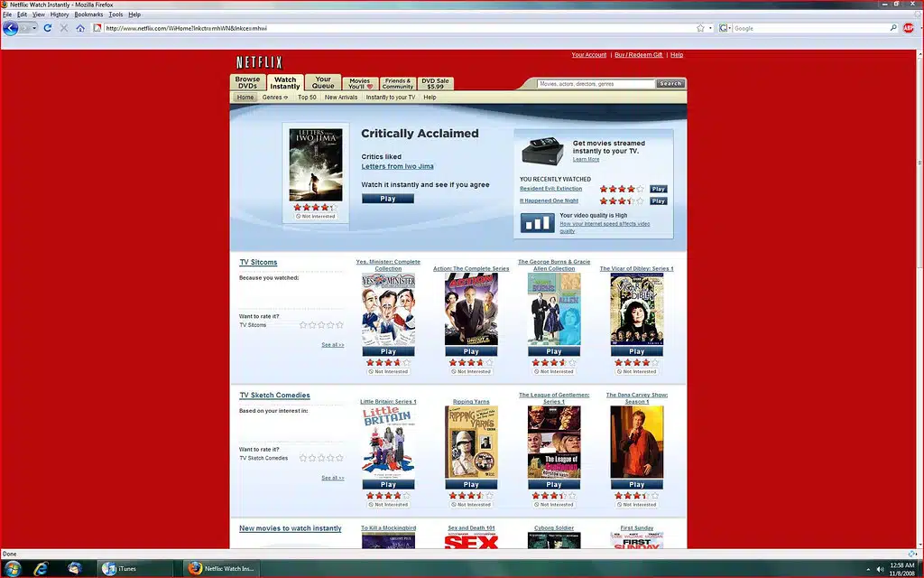Play Ripping Yarns
Viewport: 924px width, 578px height.
[x=471, y=485]
